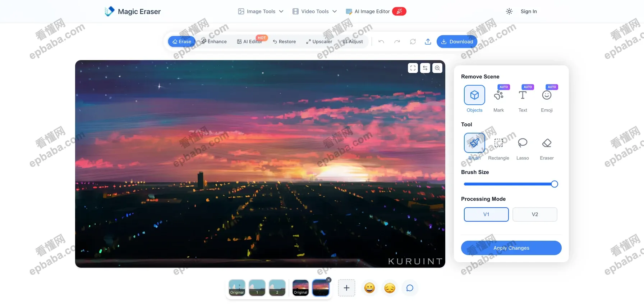Click the upload image icon
This screenshot has height=308, width=644.
point(428,42)
